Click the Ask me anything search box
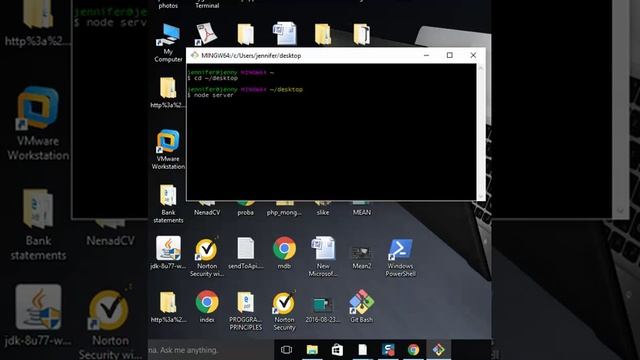This screenshot has height=360, width=640. click(211, 350)
